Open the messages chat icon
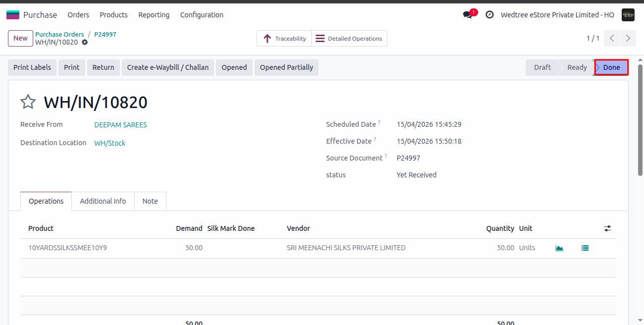The height and width of the screenshot is (325, 644). coord(468,15)
